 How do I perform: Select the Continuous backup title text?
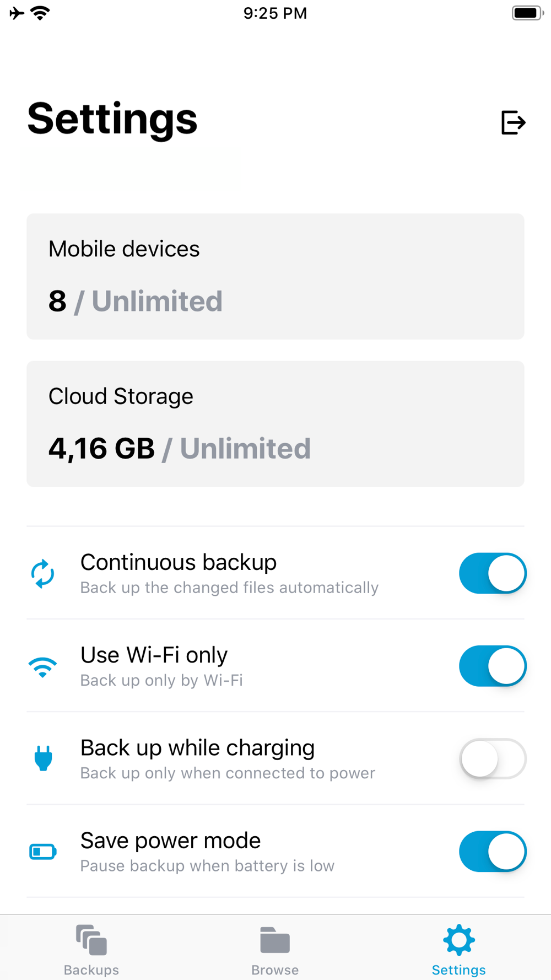pos(179,562)
